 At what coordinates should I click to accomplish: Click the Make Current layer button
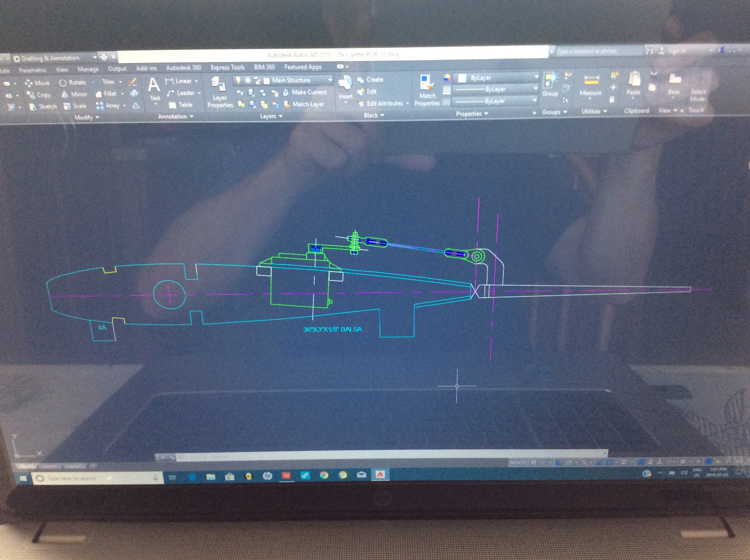(x=305, y=92)
